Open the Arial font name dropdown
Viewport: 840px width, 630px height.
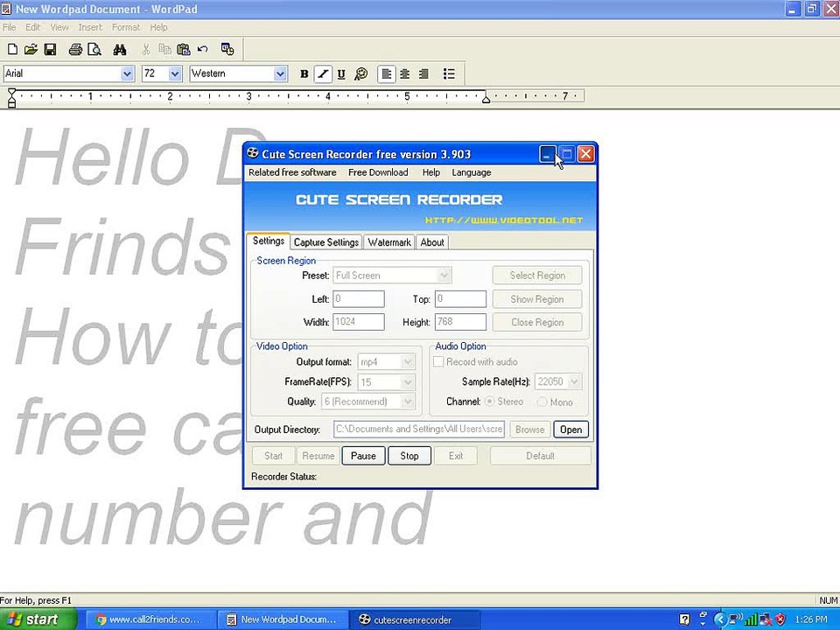click(x=127, y=73)
